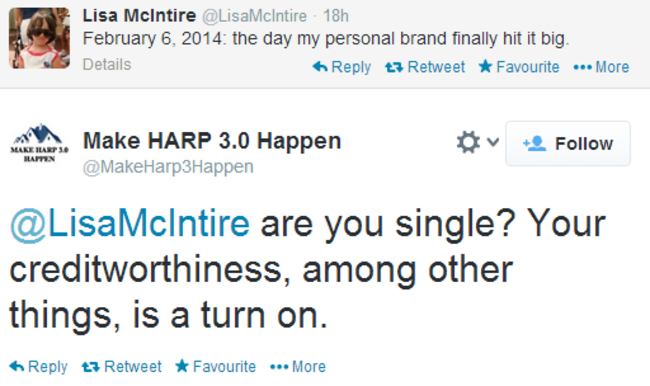The height and width of the screenshot is (386, 650).
Task: Reply to Lisa McIntire's top tweet
Action: [x=342, y=67]
